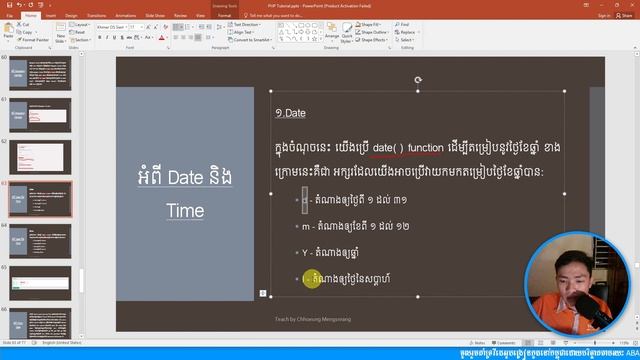Click the Redo/Repeat icon in the title bar
Screen dimensions: 640x360
tap(30, 5)
